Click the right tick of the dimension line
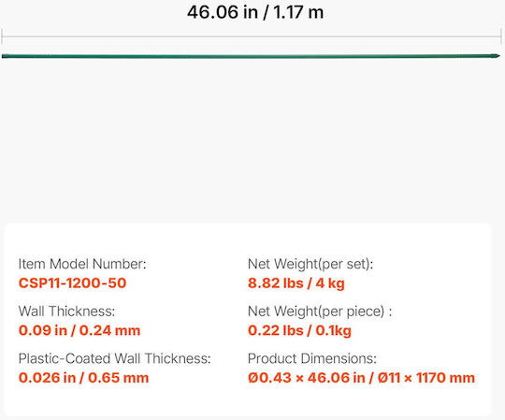This screenshot has height=420, width=505. pyautogui.click(x=501, y=36)
